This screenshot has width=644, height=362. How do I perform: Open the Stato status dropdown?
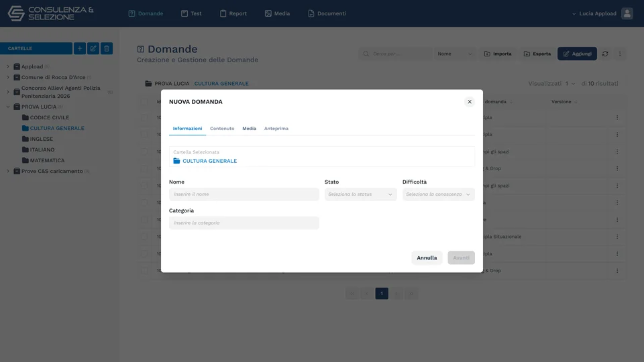(x=361, y=194)
